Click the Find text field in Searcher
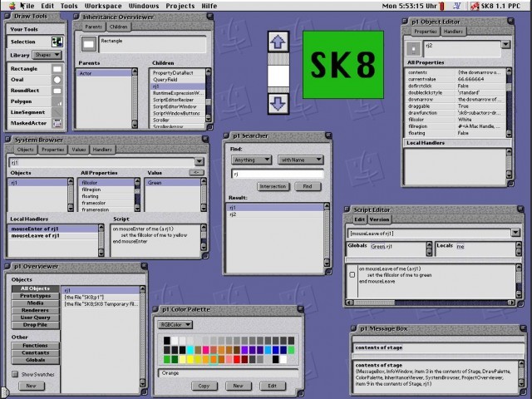532x399 pixels. click(277, 173)
